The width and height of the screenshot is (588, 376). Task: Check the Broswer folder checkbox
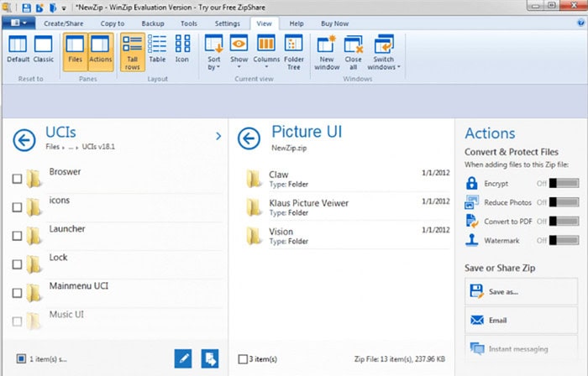click(17, 179)
